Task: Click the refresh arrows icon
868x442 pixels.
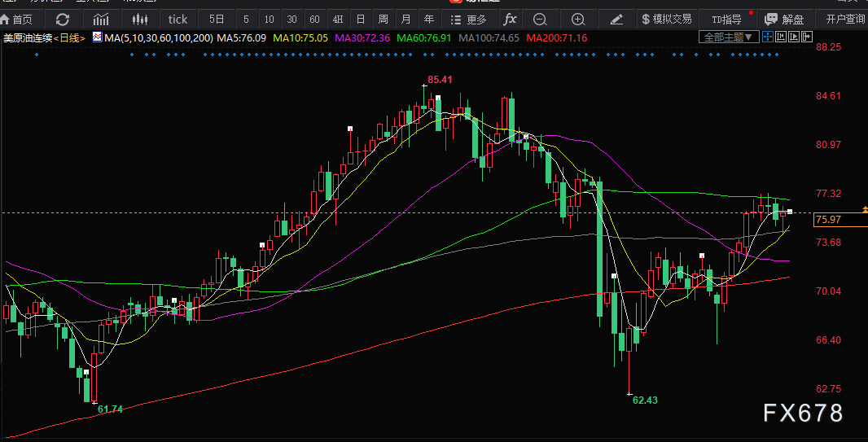Action: coord(63,20)
